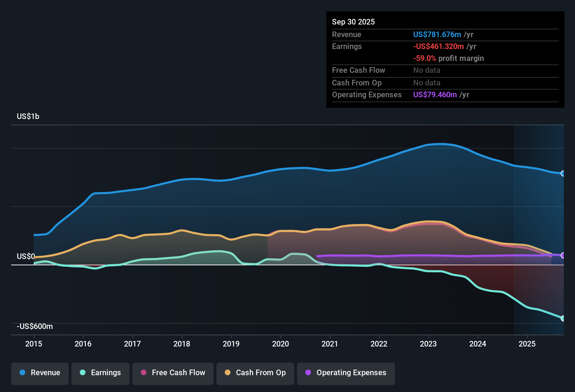Click the teal Earnings legend dot
The image size is (575, 392).
[x=83, y=372]
